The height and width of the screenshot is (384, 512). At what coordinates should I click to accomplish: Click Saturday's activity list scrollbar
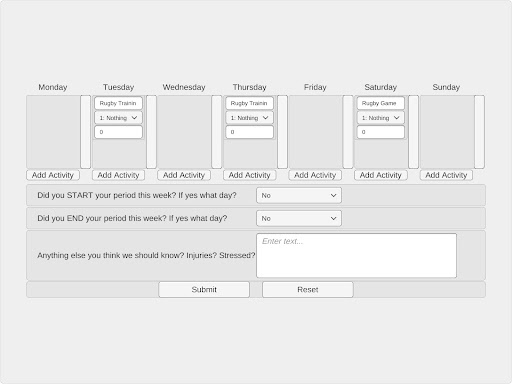[413, 132]
